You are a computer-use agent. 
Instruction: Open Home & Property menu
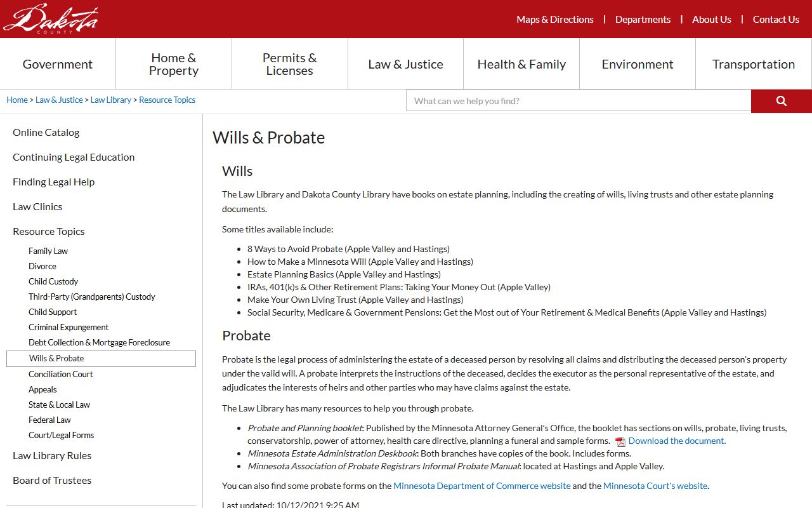[174, 64]
